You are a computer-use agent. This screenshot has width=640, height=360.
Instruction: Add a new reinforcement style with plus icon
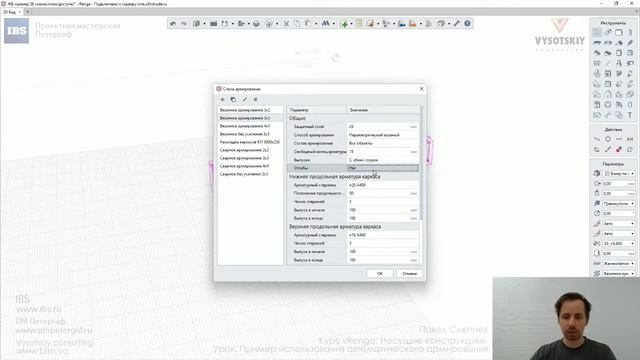(x=222, y=100)
